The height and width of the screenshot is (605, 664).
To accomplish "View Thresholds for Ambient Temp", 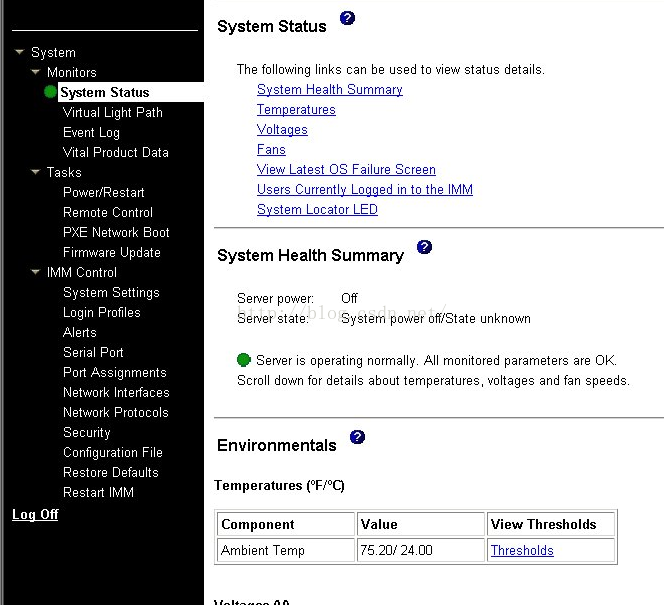I will (521, 550).
